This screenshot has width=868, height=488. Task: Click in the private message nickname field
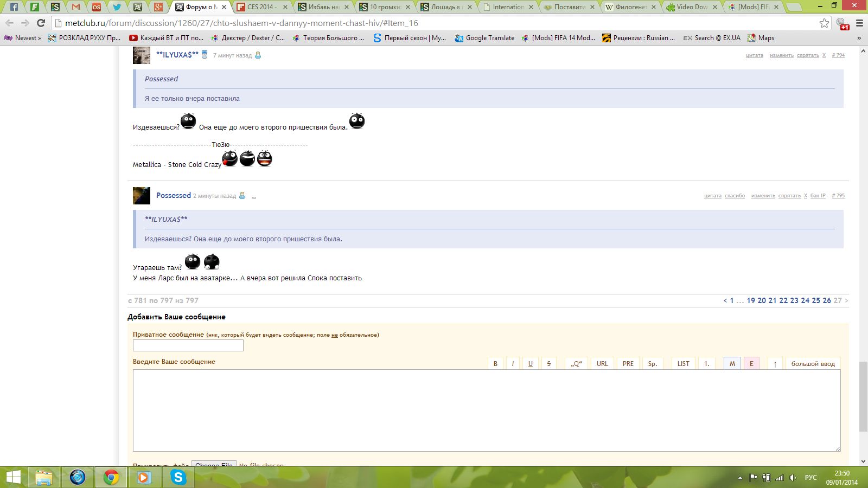pos(188,345)
